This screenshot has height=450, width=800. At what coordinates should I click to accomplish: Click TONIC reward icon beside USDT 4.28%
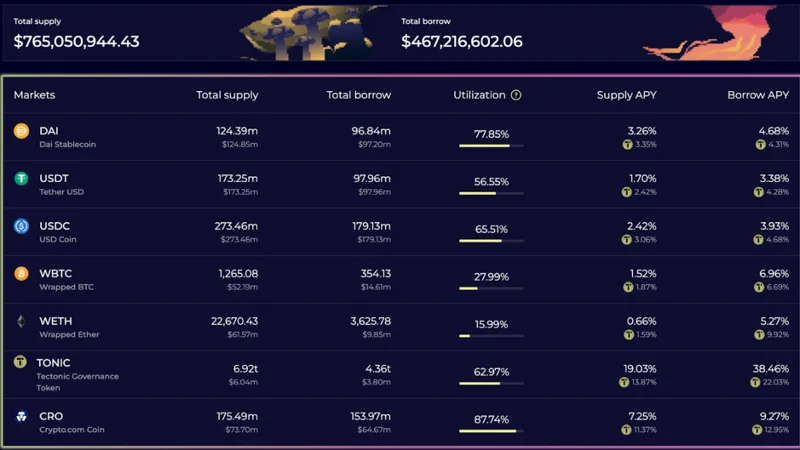(759, 192)
